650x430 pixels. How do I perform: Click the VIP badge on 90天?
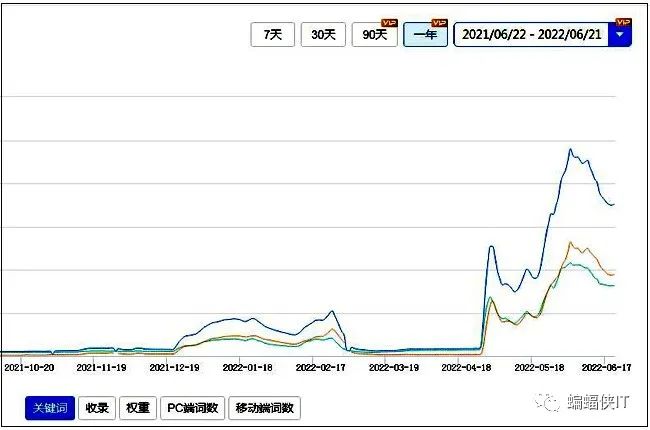coord(389,22)
